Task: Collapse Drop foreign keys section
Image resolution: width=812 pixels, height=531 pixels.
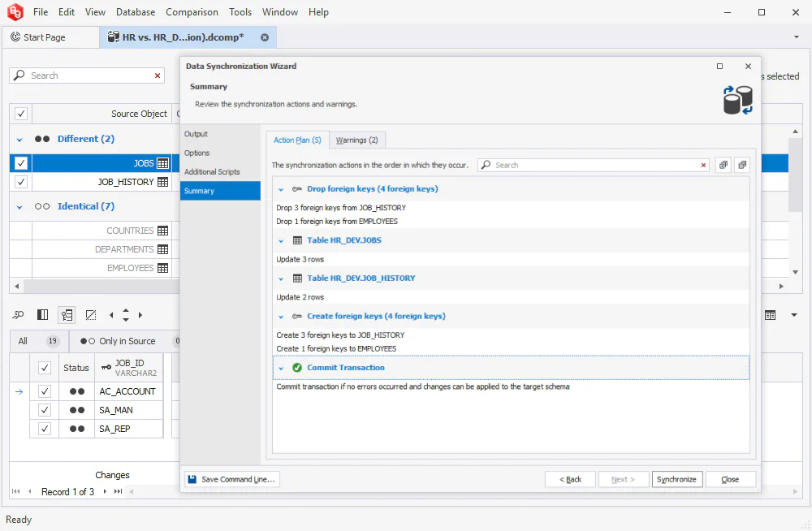Action: (281, 190)
